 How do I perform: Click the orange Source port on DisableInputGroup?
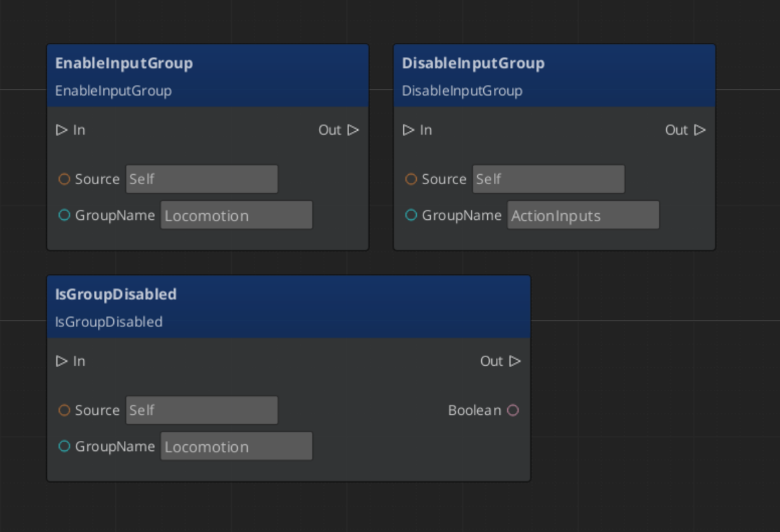411,179
